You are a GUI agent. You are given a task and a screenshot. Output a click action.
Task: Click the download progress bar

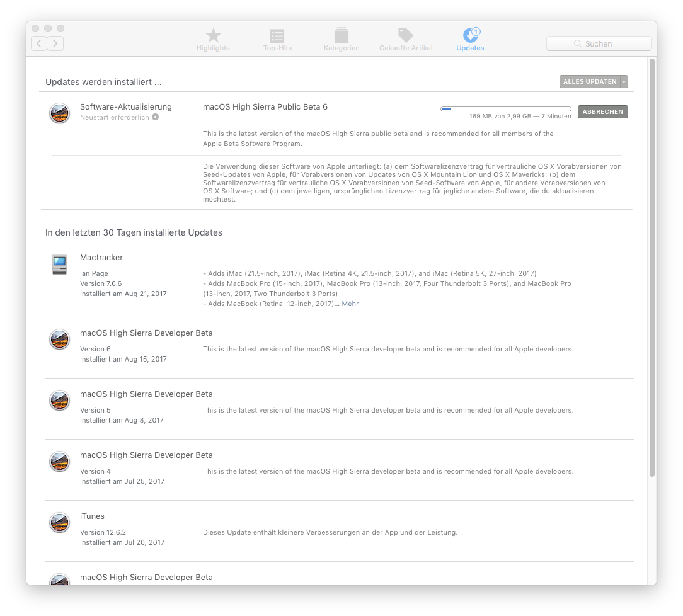coord(506,109)
